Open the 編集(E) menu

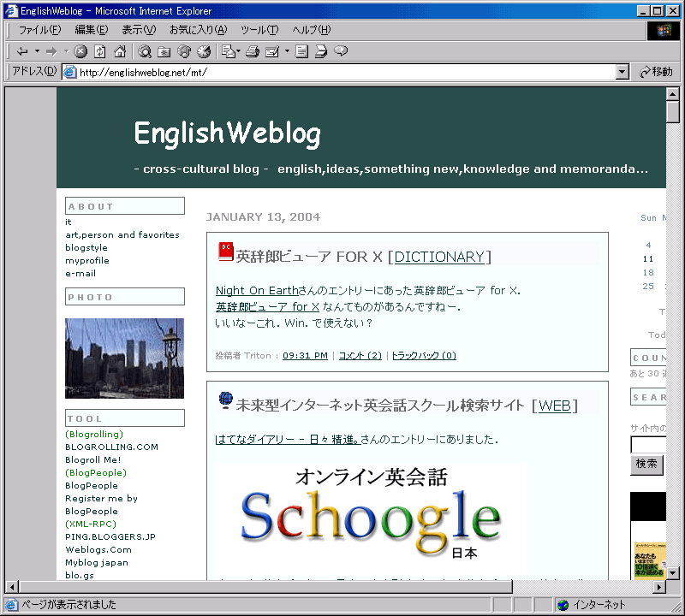coord(92,30)
